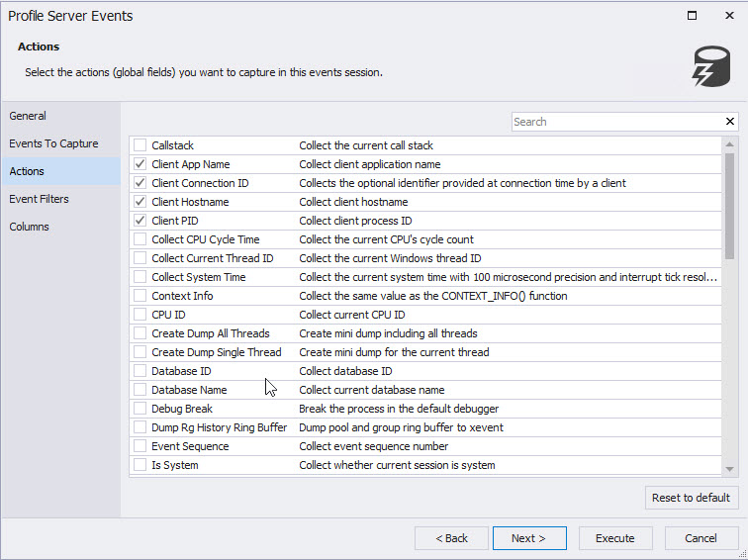Click Reset to default button

pos(691,498)
